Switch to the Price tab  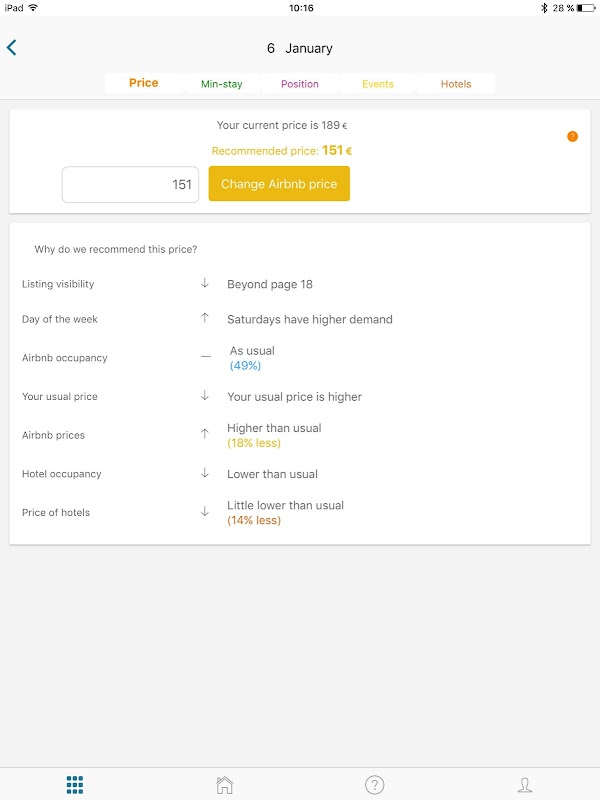tap(144, 84)
